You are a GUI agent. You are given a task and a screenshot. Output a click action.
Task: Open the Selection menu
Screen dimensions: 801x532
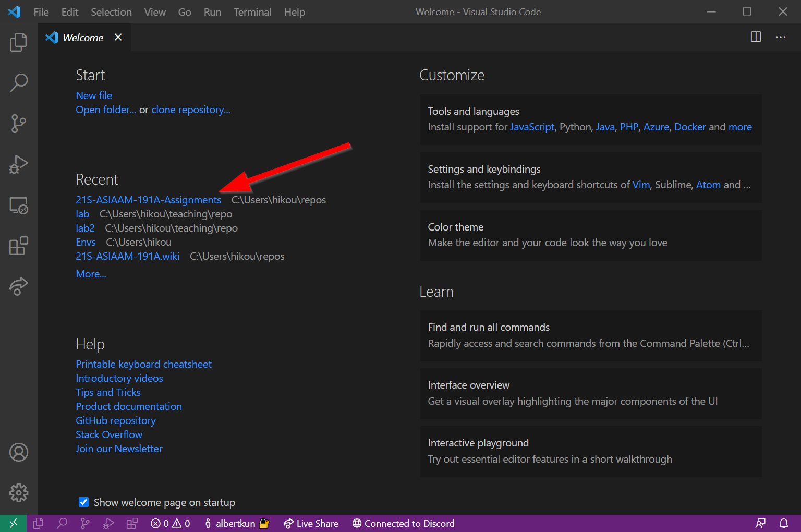(x=111, y=12)
